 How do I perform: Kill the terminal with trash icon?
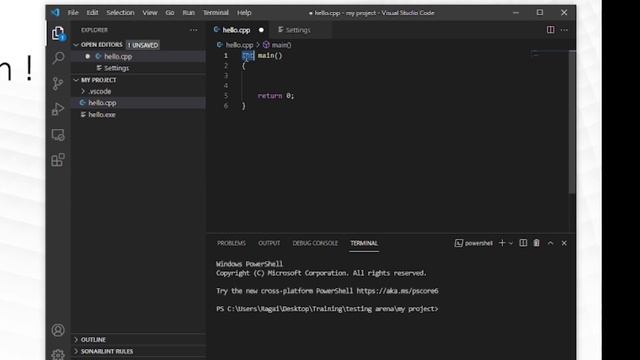[x=536, y=243]
